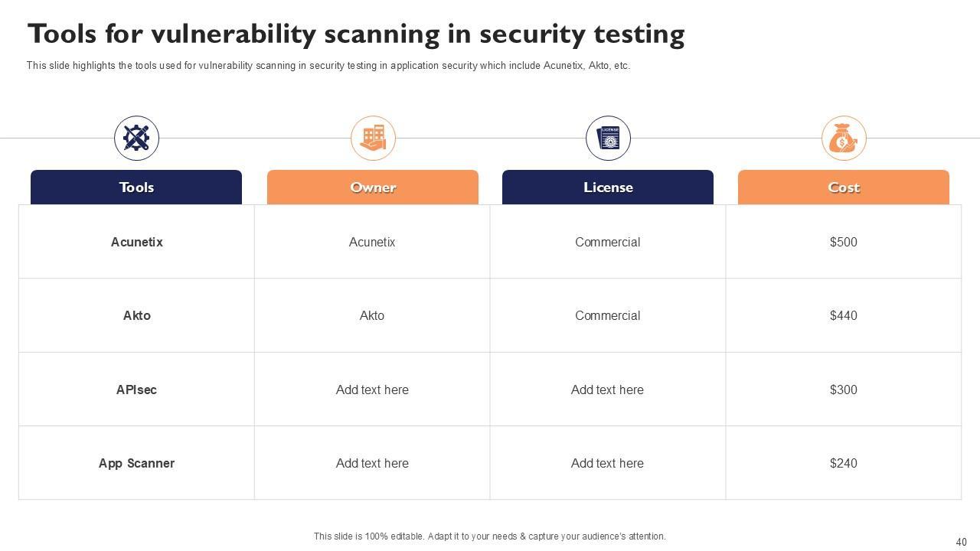Click the $300 cost value

[843, 390]
